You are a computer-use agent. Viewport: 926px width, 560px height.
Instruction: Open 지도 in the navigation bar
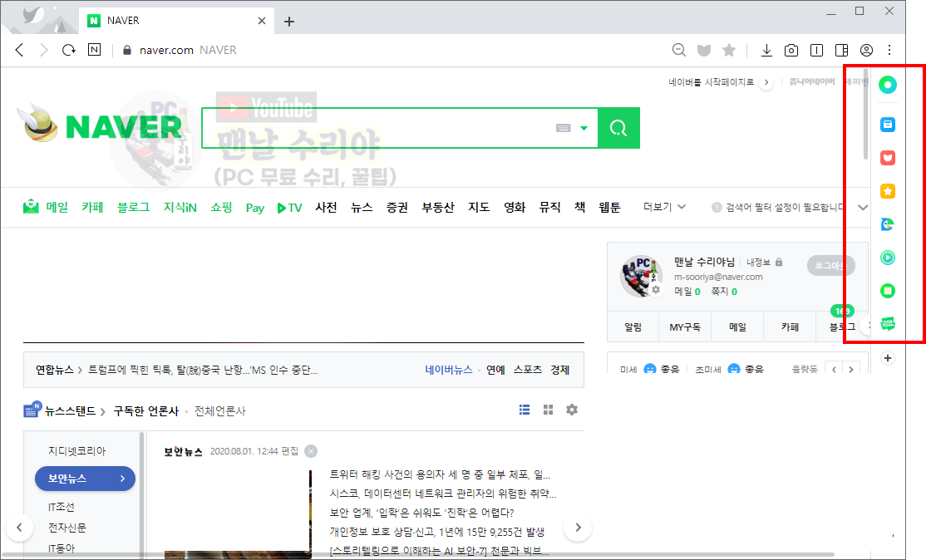point(479,207)
